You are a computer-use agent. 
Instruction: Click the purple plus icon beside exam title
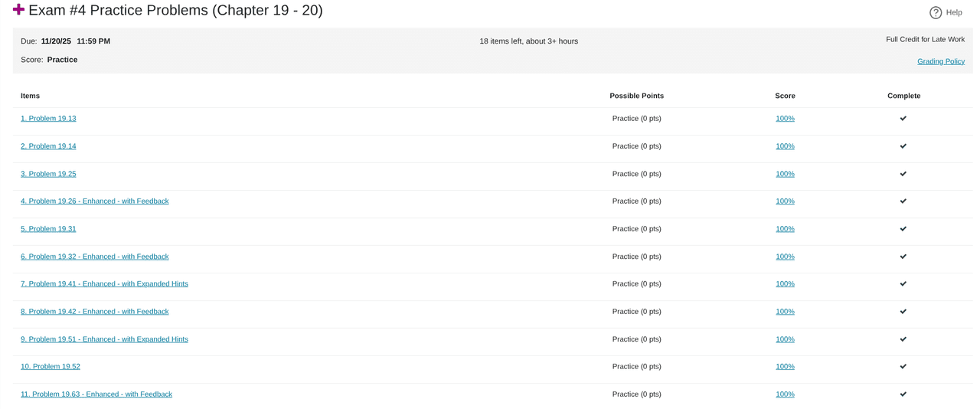[18, 9]
